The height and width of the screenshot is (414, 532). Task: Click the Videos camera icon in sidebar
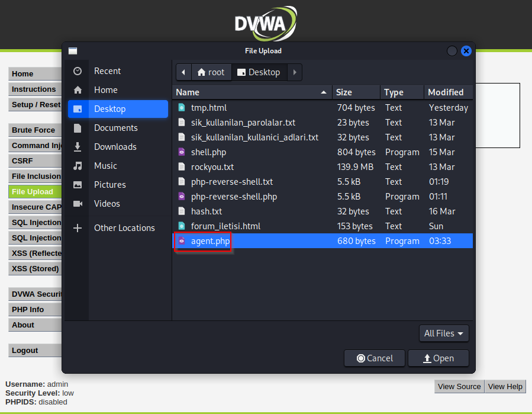click(x=78, y=204)
